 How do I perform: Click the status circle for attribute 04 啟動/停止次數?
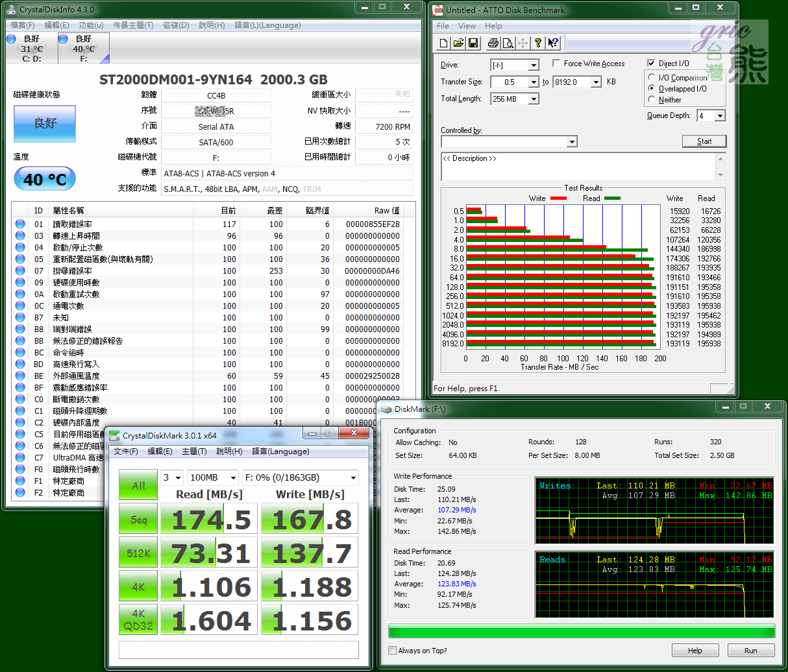(20, 248)
